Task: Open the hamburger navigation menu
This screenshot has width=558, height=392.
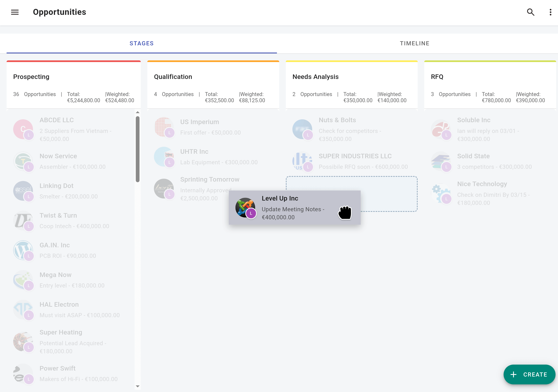Action: (x=15, y=12)
